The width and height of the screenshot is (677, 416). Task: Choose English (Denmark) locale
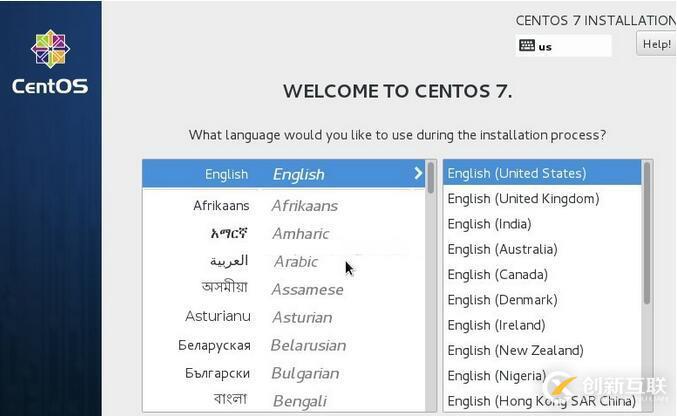click(x=542, y=300)
